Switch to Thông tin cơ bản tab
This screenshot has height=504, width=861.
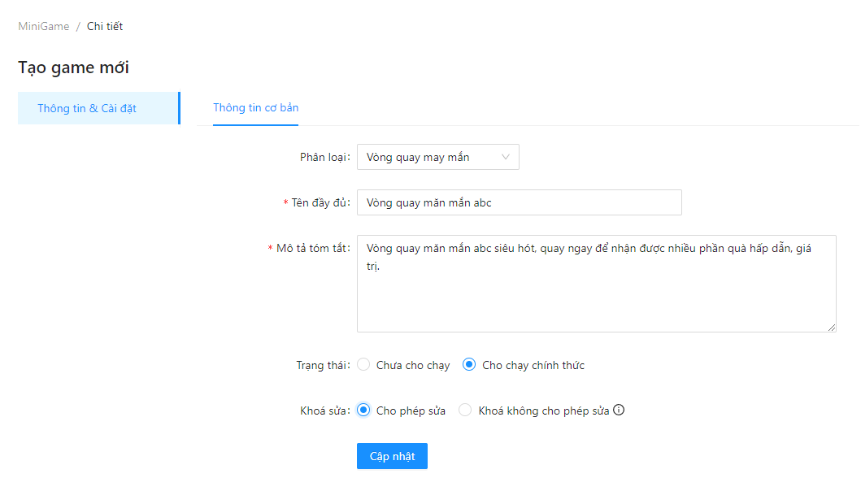click(255, 108)
